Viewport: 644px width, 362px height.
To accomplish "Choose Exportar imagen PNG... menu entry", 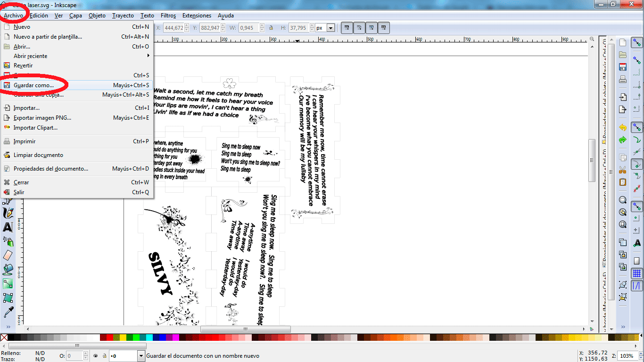I will pos(76,118).
